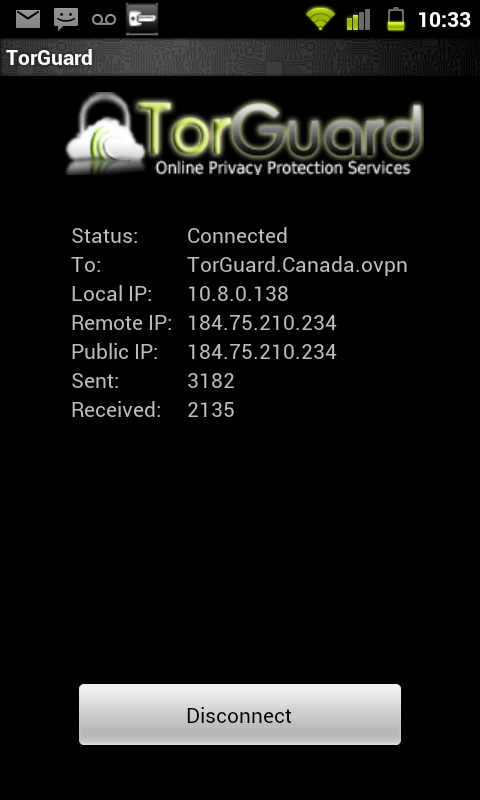Tap the Received bytes value 2135
480x800 pixels.
(211, 410)
